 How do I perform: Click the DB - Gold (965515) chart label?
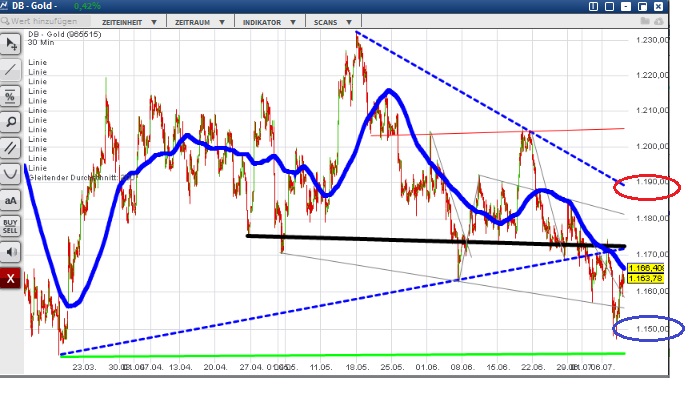(x=65, y=34)
